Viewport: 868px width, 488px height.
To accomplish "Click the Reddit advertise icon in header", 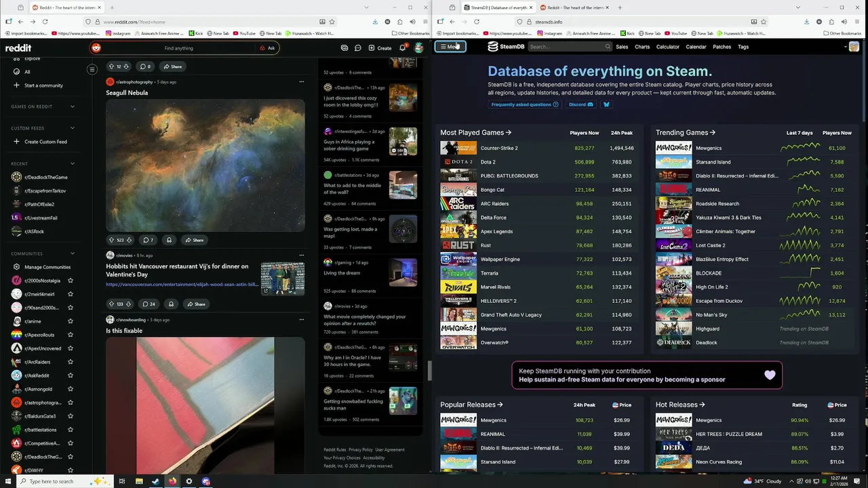I will tap(344, 48).
